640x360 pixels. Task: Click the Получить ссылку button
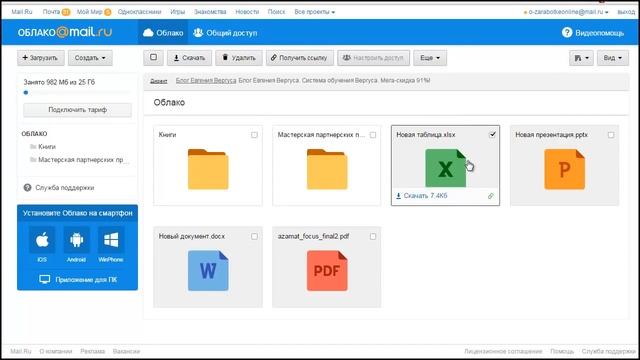[300, 58]
